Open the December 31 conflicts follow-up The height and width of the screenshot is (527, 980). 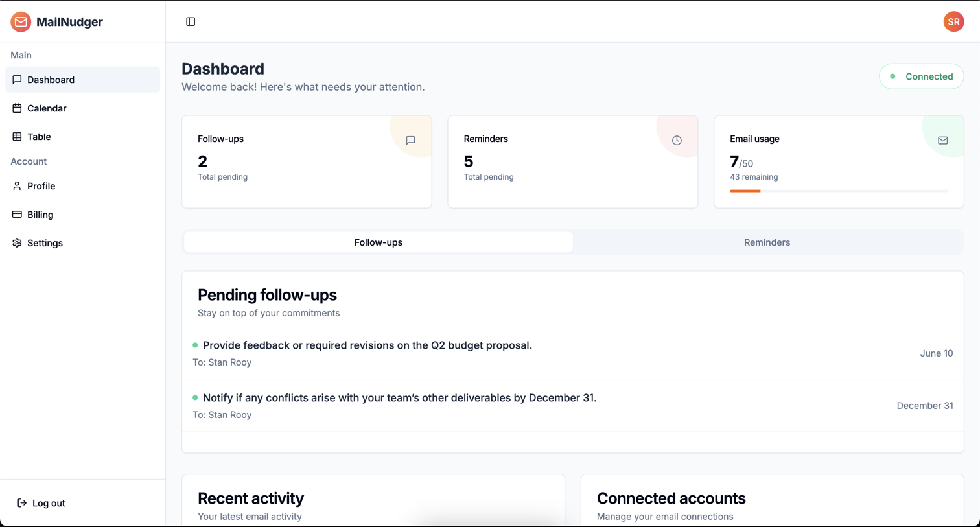tap(399, 398)
